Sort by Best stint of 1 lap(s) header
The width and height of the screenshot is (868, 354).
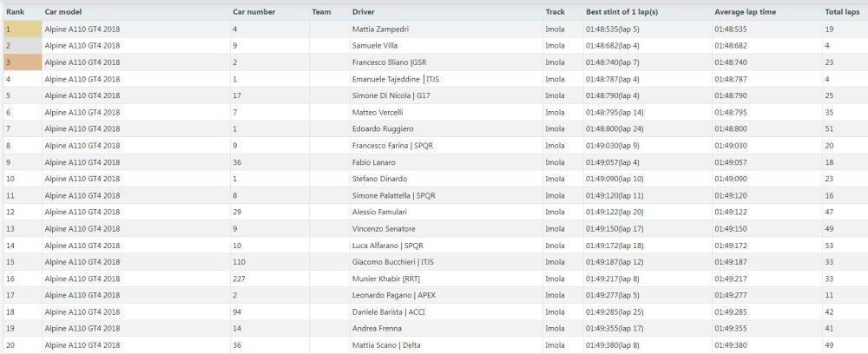648,11
